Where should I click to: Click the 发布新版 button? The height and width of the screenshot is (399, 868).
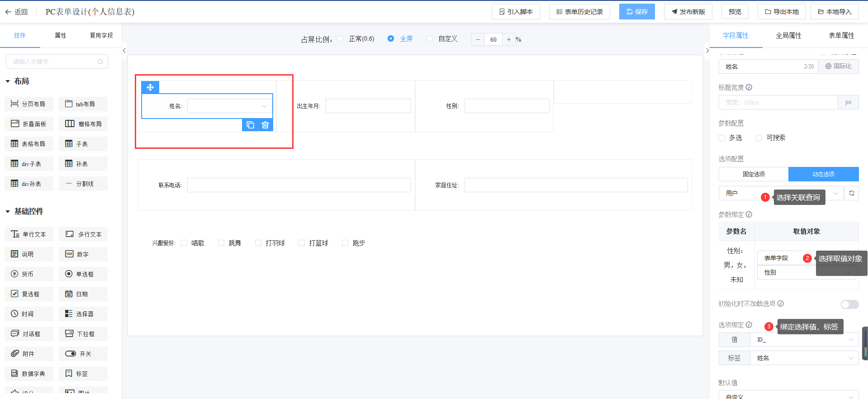pyautogui.click(x=688, y=12)
